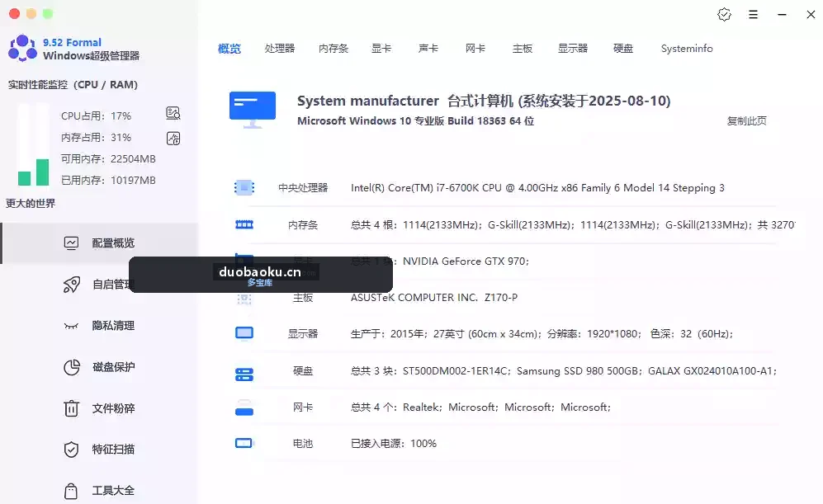Open the 配置概览 sidebar item
Image resolution: width=823 pixels, height=504 pixels.
click(100, 243)
